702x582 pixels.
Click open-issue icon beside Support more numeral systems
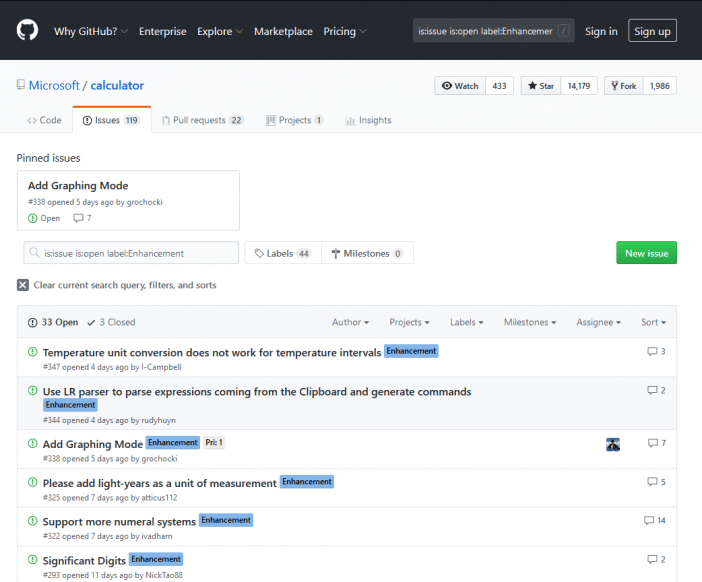pos(33,521)
